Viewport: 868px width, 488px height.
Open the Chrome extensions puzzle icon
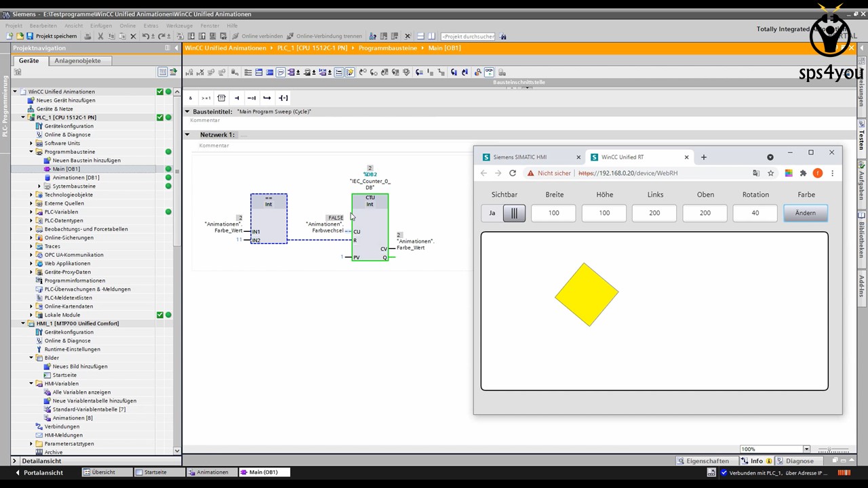(803, 173)
